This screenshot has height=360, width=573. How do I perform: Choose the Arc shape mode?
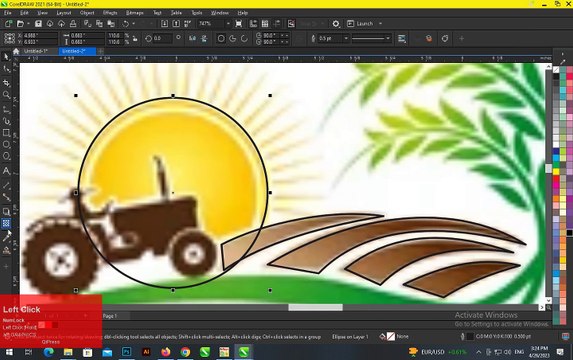(x=244, y=38)
